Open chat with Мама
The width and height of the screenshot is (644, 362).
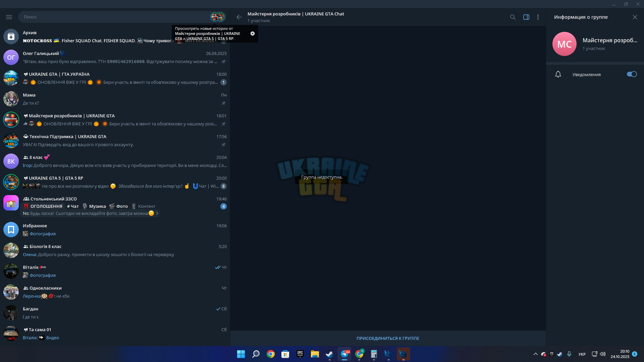pyautogui.click(x=115, y=99)
